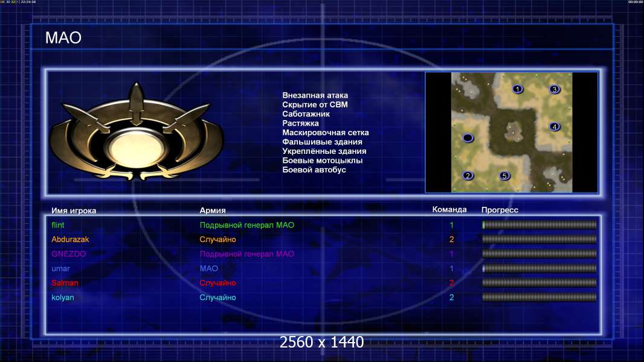Click Abdurazak's loading progress bar
644x362 pixels.
[539, 239]
